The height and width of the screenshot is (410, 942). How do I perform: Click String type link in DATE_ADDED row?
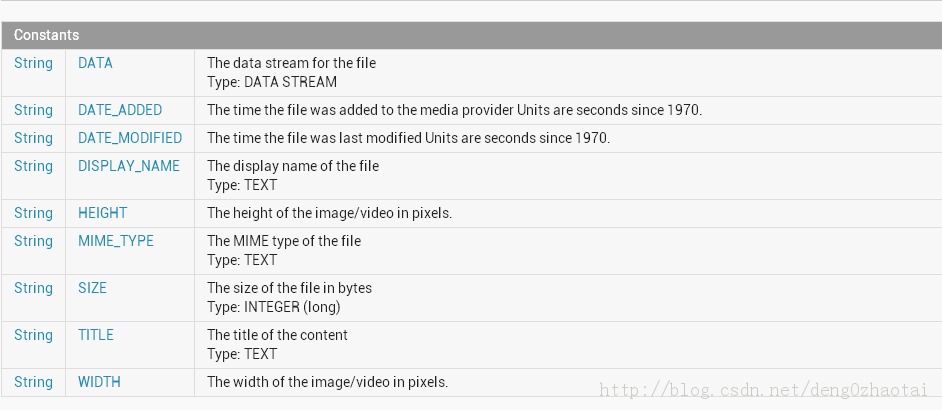click(33, 110)
